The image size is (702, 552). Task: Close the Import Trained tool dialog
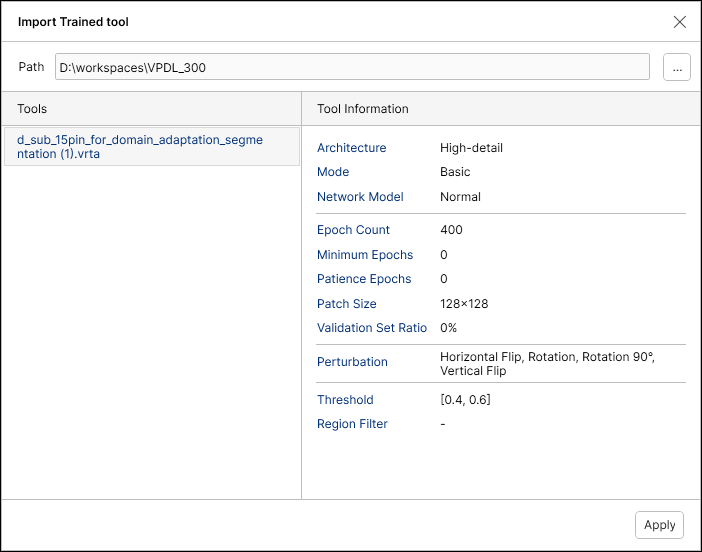[680, 22]
